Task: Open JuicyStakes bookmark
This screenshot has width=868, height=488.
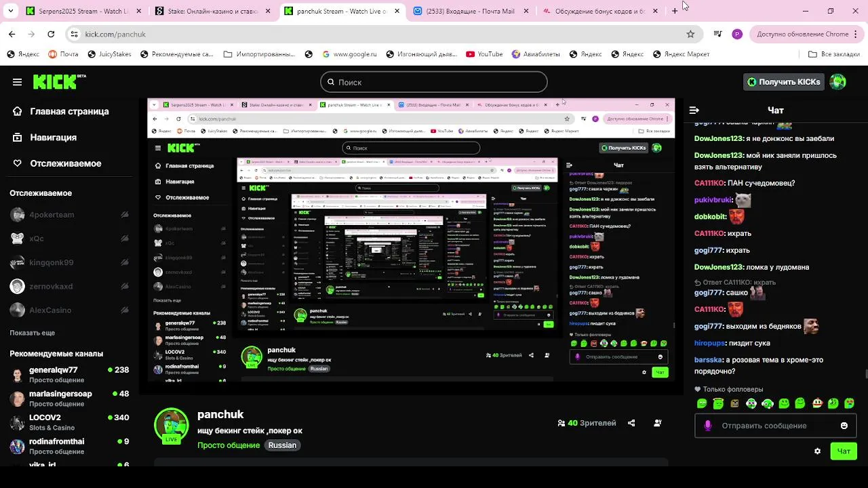Action: (108, 54)
